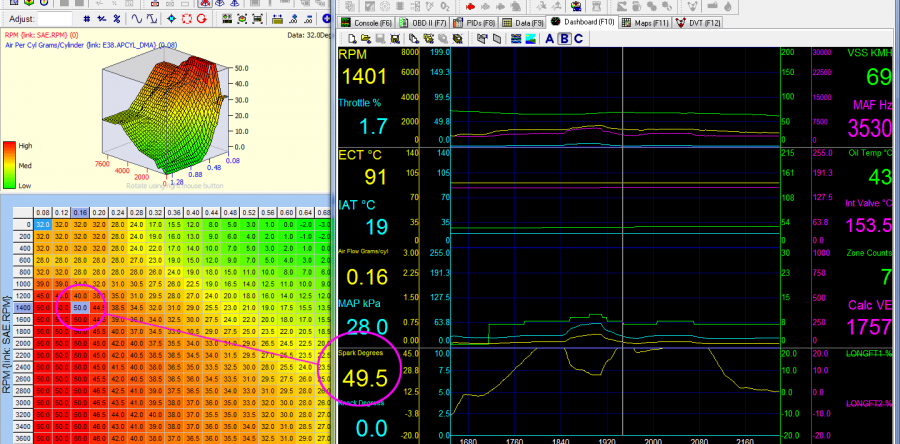This screenshot has height=444, width=900.
Task: Click the set-value (#) adjust icon
Action: 87,18
